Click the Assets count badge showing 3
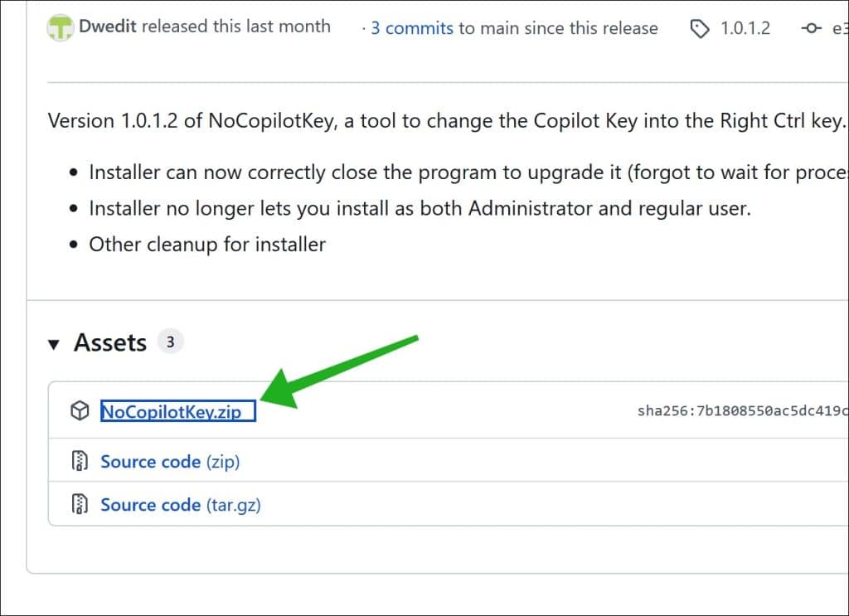Image resolution: width=849 pixels, height=616 pixels. (172, 341)
